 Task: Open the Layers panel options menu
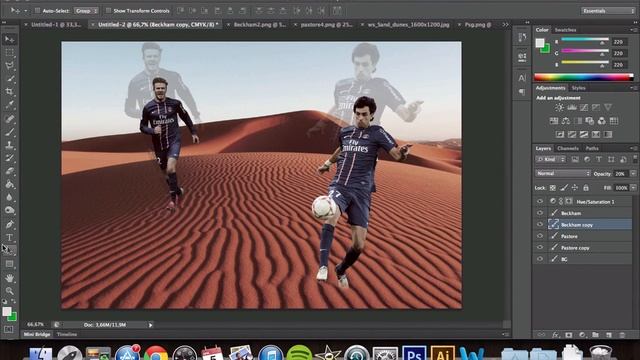[x=634, y=148]
